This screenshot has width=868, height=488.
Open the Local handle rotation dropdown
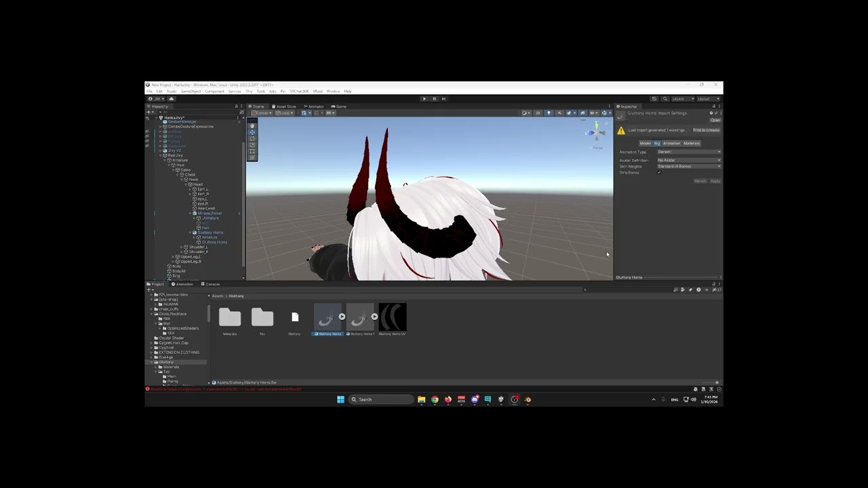tap(285, 113)
